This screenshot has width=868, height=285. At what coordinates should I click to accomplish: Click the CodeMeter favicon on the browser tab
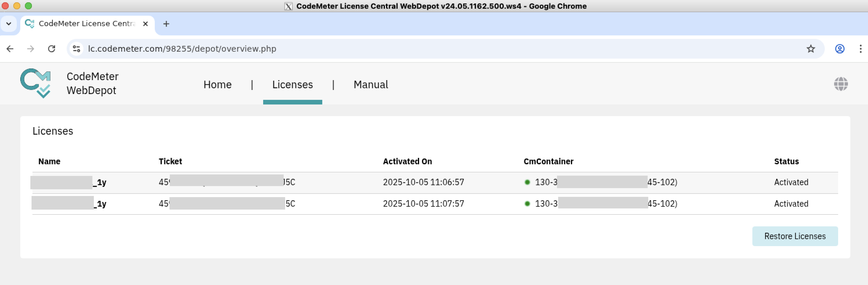click(30, 24)
